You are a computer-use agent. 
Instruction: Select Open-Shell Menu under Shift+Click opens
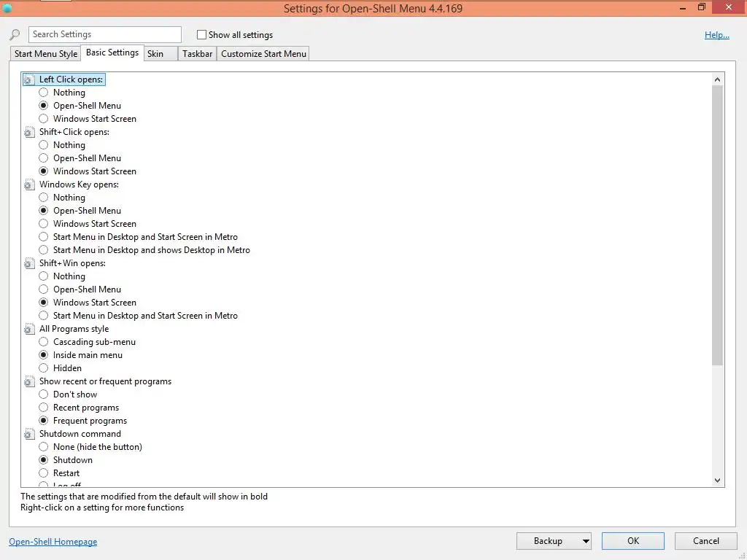click(43, 158)
